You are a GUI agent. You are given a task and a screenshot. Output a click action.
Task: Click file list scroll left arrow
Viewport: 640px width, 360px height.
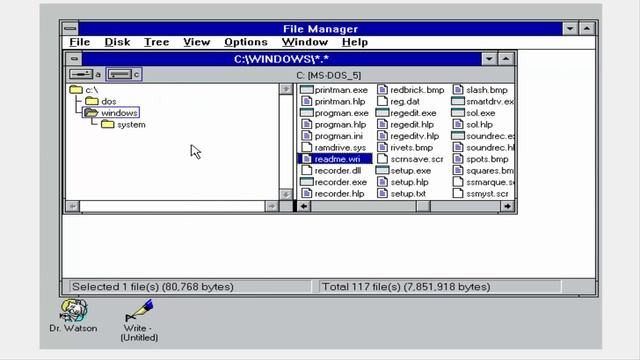[304, 207]
